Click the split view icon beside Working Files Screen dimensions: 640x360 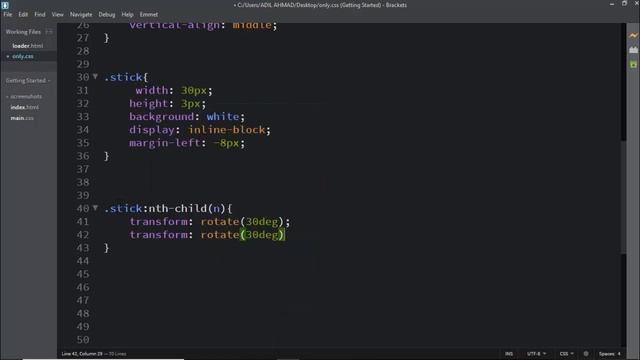[x=49, y=31]
